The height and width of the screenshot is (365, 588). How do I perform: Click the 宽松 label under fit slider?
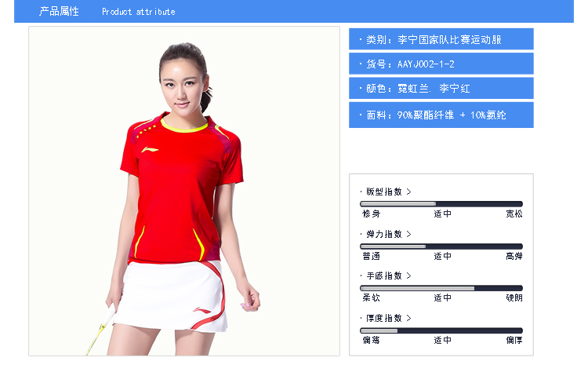[x=514, y=214]
